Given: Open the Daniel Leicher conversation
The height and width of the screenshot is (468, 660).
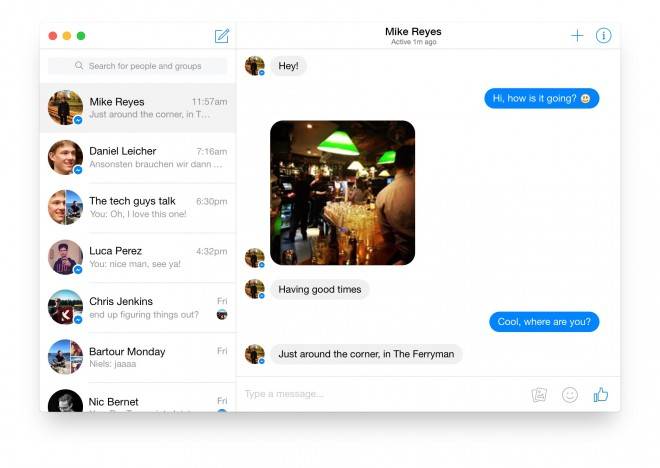Looking at the screenshot, I should point(138,158).
